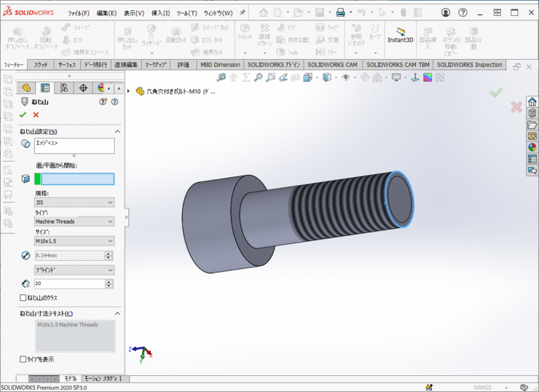Collapse the ねじ山寸法テキスト(C) section

coord(117,313)
